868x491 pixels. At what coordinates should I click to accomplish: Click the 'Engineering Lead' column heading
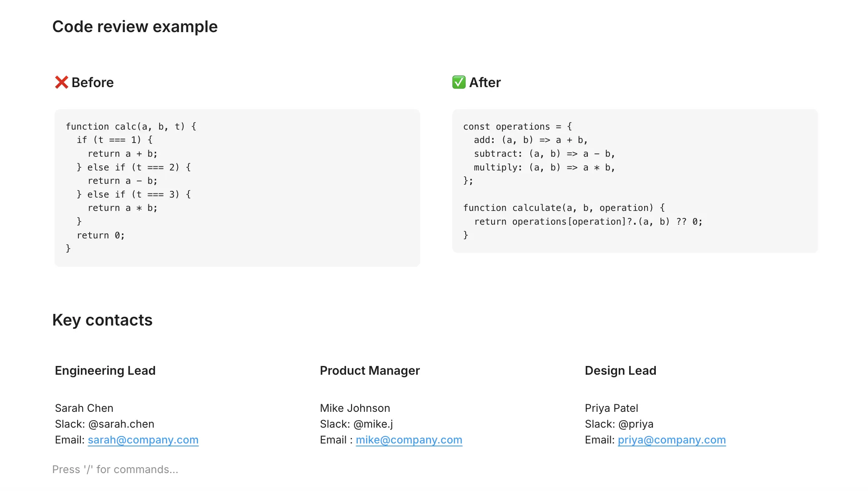click(x=105, y=371)
